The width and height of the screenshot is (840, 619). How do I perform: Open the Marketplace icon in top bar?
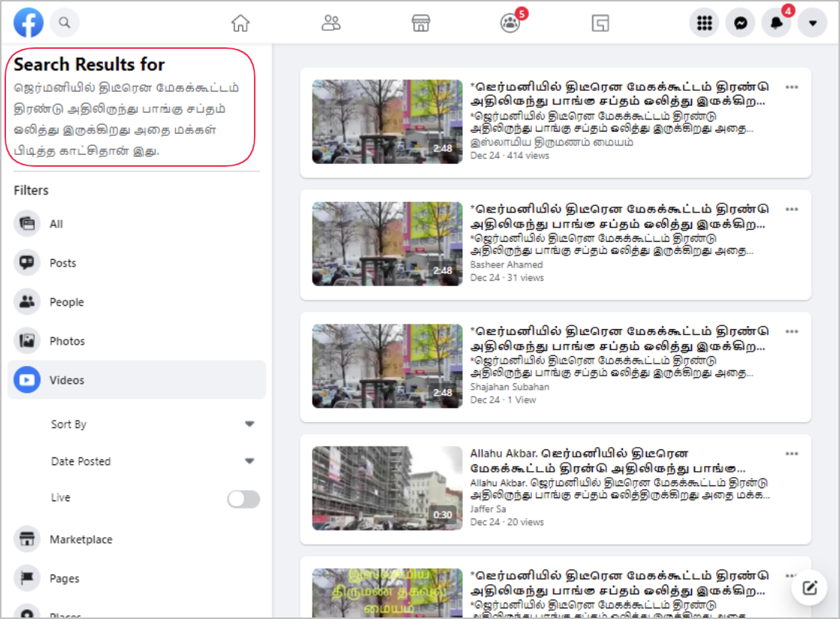coord(421,23)
